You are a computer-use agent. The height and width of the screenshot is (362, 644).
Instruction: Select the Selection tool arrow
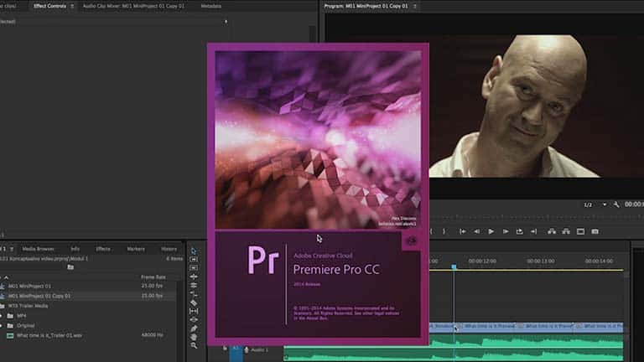pos(194,251)
